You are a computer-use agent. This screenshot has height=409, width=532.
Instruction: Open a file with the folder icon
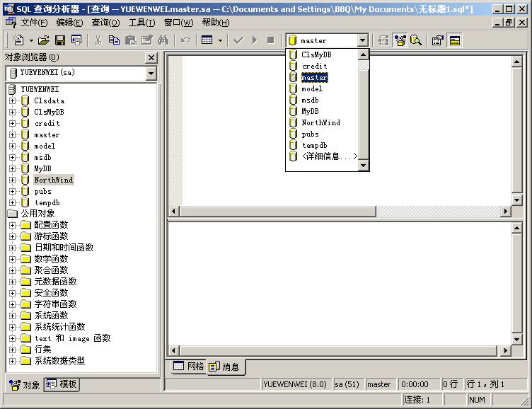coord(43,40)
